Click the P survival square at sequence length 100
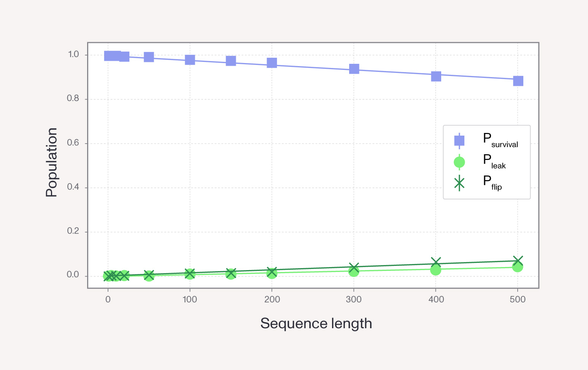588x370 pixels. (x=190, y=60)
